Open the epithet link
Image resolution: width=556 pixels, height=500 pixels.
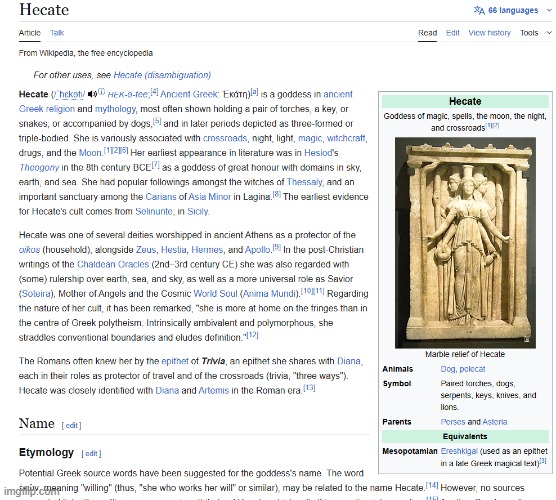(175, 361)
